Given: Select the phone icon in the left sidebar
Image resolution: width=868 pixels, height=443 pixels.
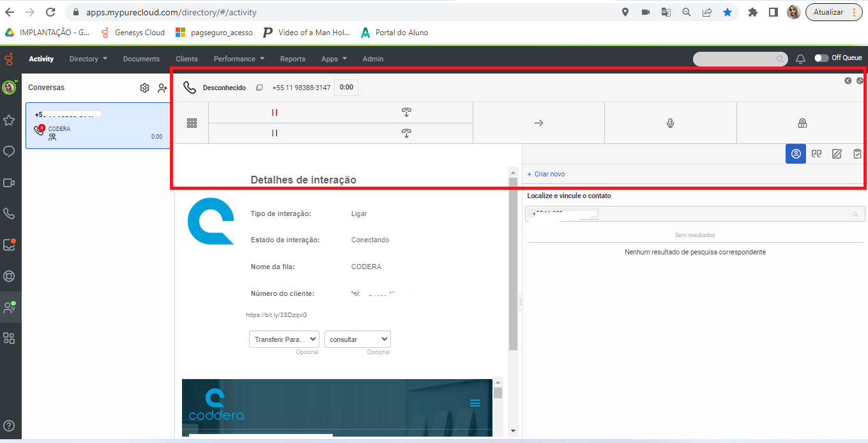Looking at the screenshot, I should point(10,214).
